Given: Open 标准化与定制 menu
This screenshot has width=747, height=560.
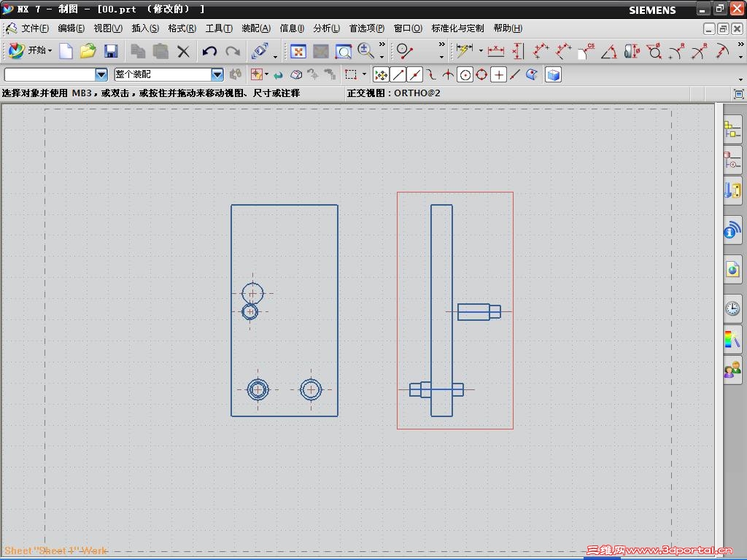Looking at the screenshot, I should coord(457,28).
